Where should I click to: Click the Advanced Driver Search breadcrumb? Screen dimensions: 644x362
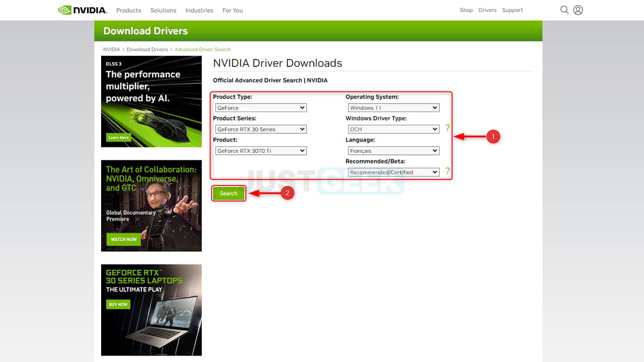pos(203,49)
